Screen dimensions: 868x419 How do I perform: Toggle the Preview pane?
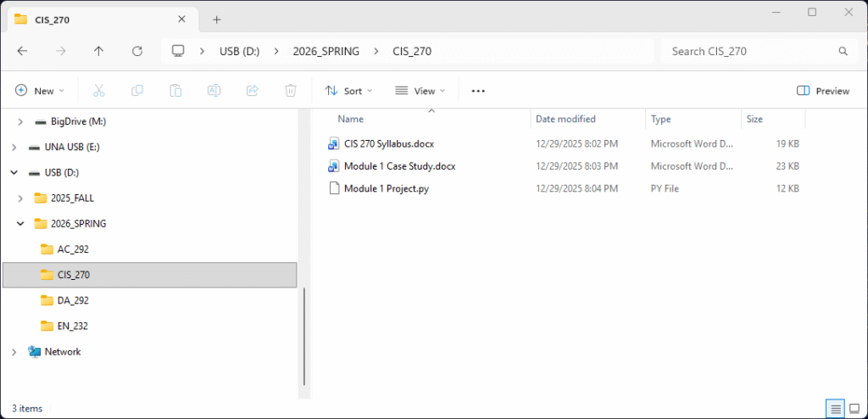pos(823,91)
